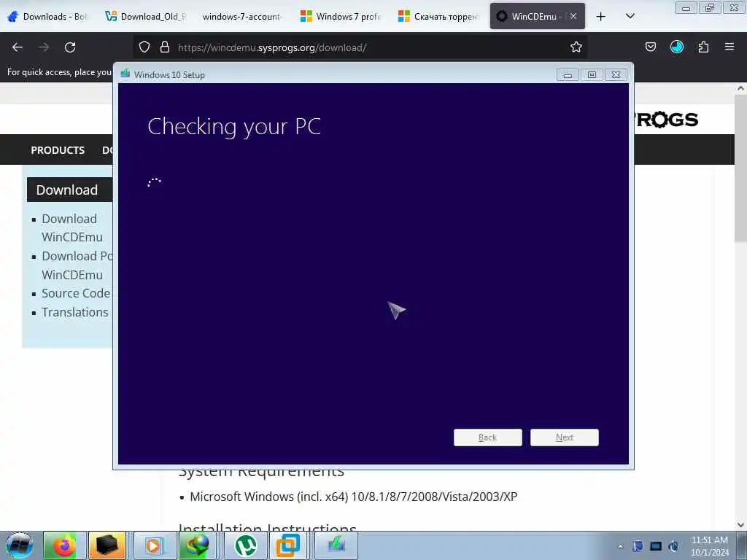747x560 pixels.
Task: Open the Translations sidebar link
Action: 75,312
